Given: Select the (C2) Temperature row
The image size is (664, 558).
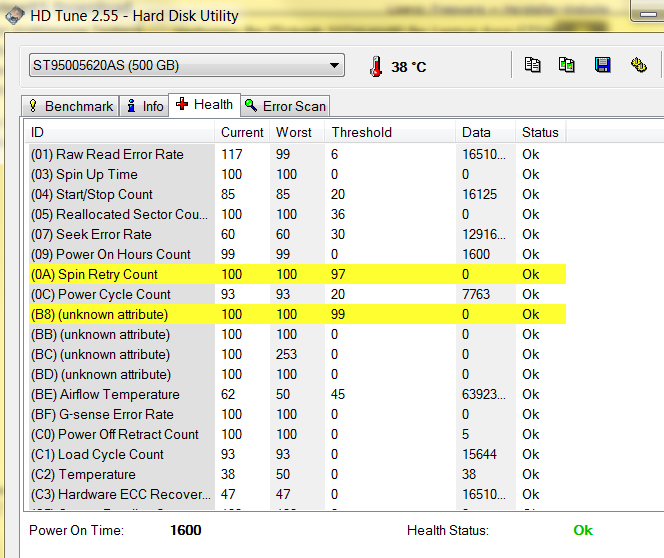Looking at the screenshot, I should (298, 474).
